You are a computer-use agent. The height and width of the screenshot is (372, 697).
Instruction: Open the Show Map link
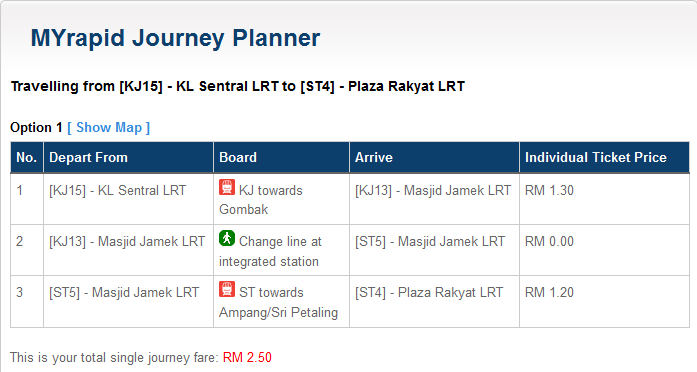108,128
